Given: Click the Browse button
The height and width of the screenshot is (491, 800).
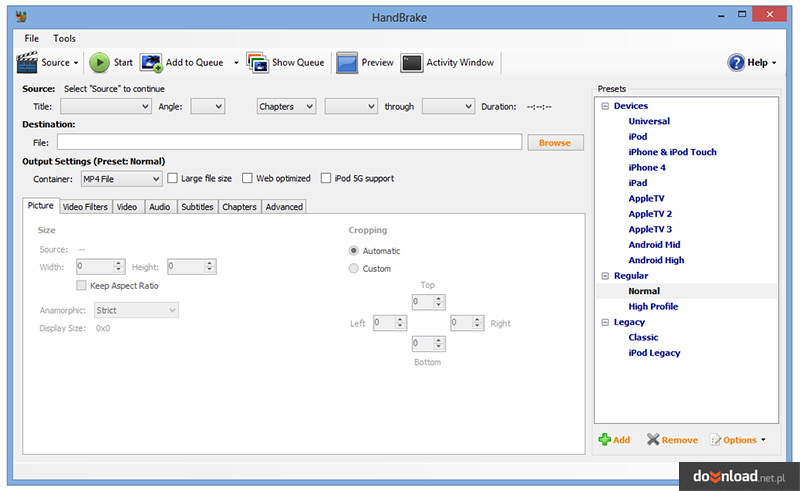Looking at the screenshot, I should point(555,143).
